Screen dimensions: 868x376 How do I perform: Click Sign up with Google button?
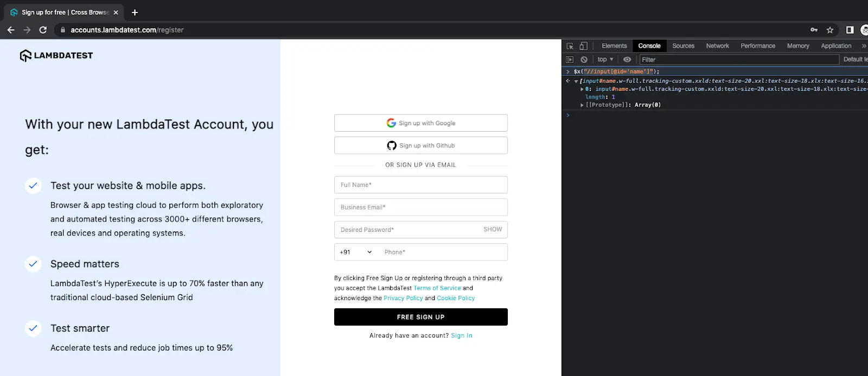[x=421, y=123]
